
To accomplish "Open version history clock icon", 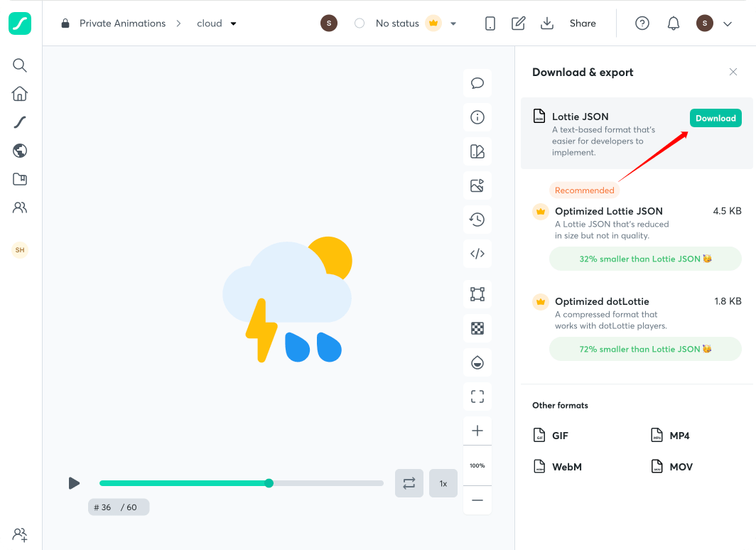I will tap(477, 220).
